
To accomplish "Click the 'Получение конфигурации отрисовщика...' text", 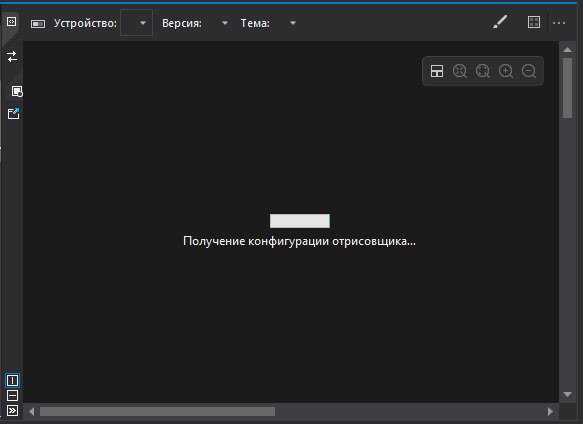I will click(299, 241).
